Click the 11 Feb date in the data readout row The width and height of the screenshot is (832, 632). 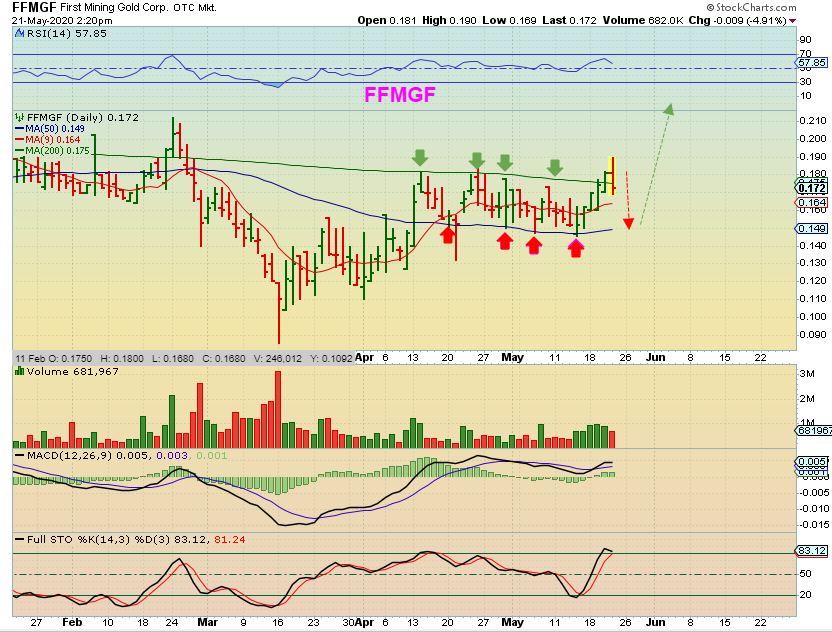(x=30, y=358)
